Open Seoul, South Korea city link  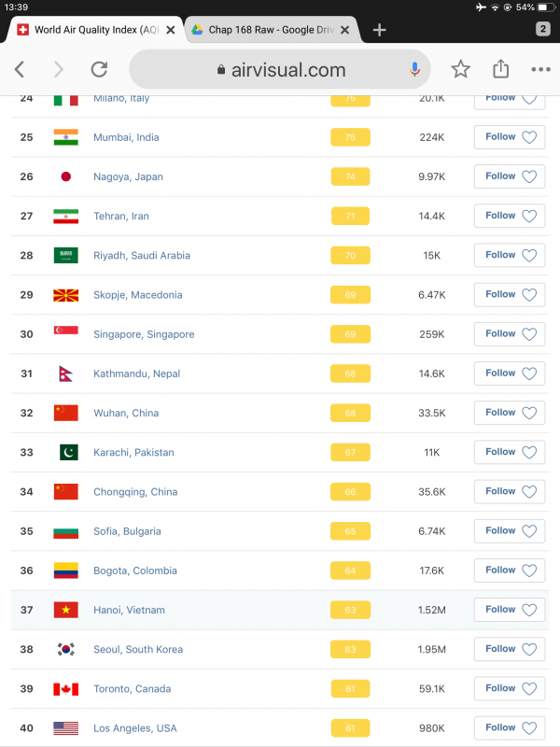[x=138, y=649]
